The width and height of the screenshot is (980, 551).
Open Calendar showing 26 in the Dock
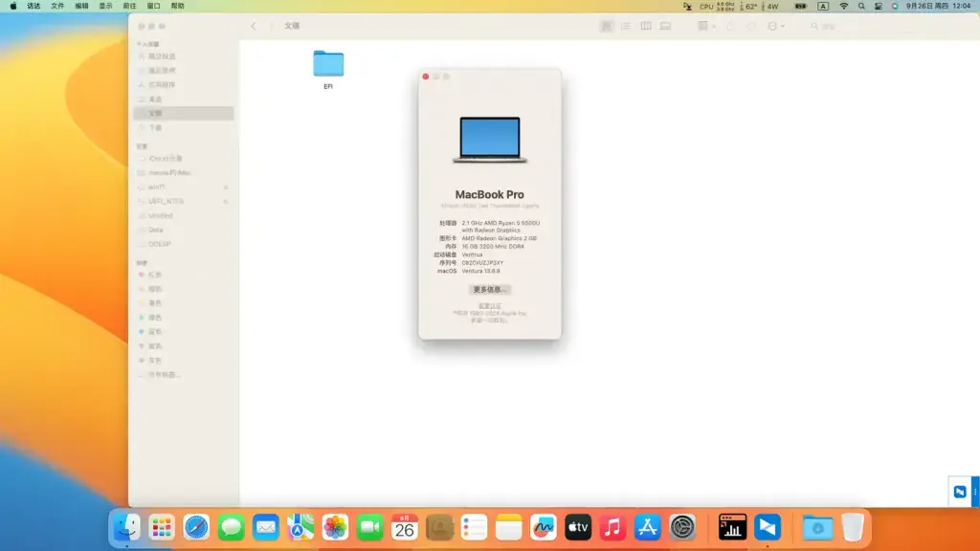click(x=405, y=528)
